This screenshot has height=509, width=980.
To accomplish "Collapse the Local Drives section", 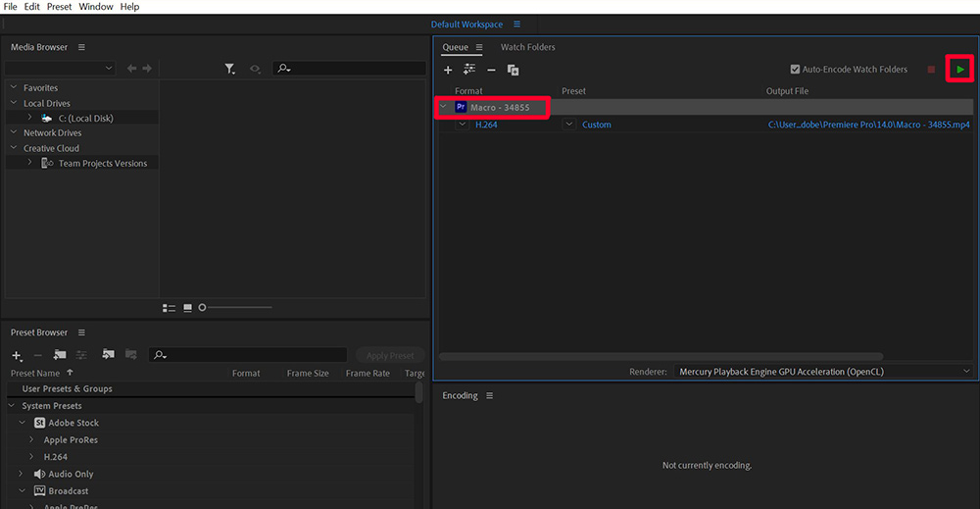I will pos(14,103).
